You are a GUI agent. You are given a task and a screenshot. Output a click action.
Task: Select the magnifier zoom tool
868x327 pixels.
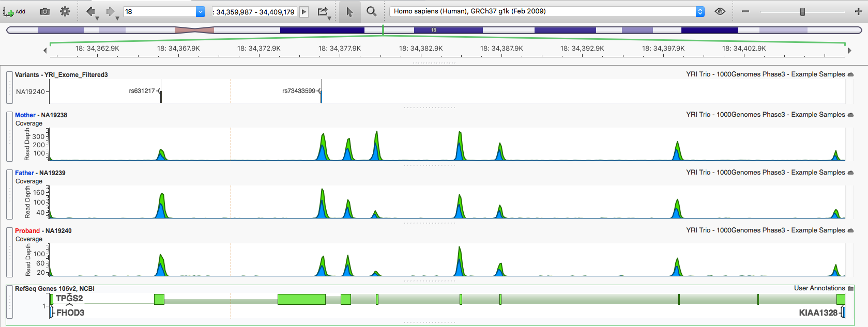pos(371,11)
